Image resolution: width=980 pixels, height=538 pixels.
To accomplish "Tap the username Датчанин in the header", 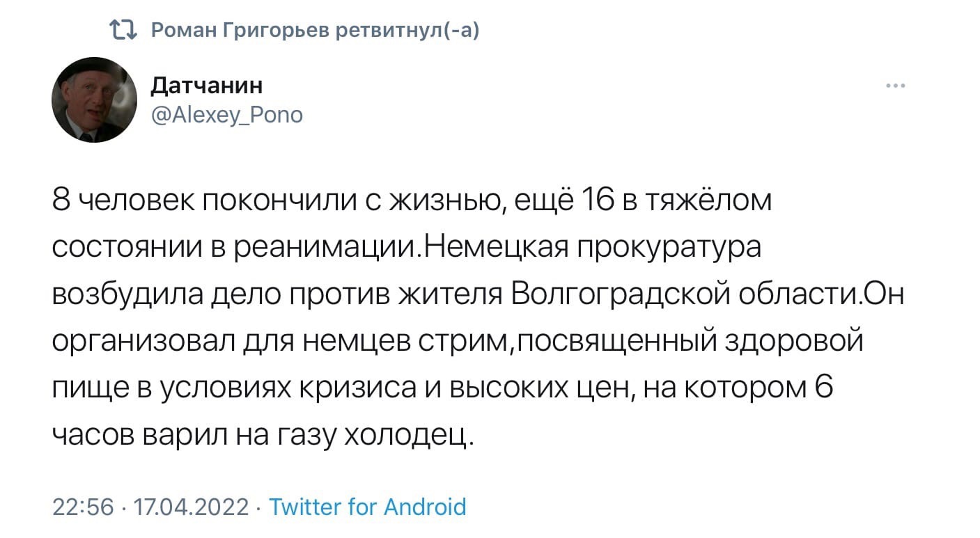I will point(205,85).
